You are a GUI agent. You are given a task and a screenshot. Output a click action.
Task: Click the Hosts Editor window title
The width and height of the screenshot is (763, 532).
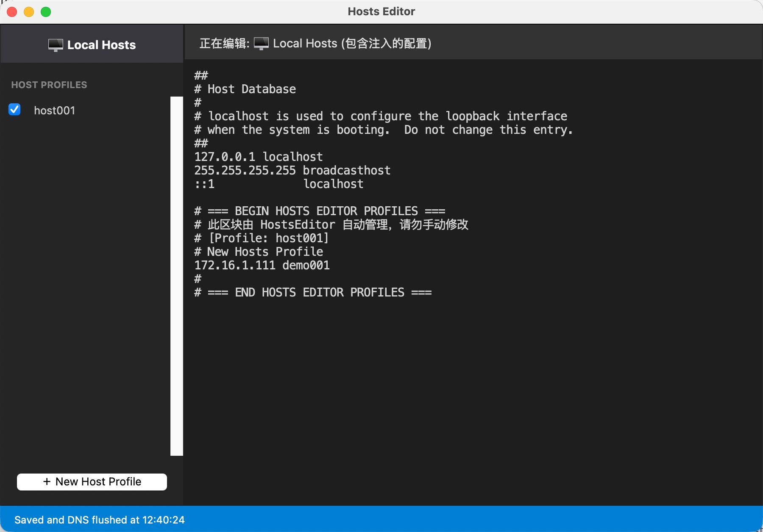(x=381, y=11)
